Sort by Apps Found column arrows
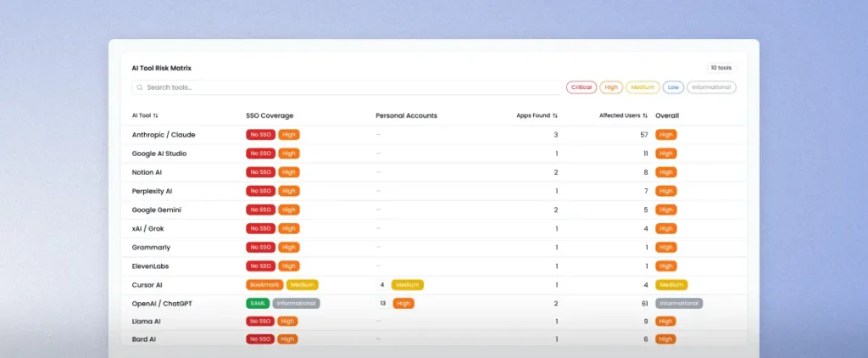This screenshot has height=358, width=868. click(555, 115)
